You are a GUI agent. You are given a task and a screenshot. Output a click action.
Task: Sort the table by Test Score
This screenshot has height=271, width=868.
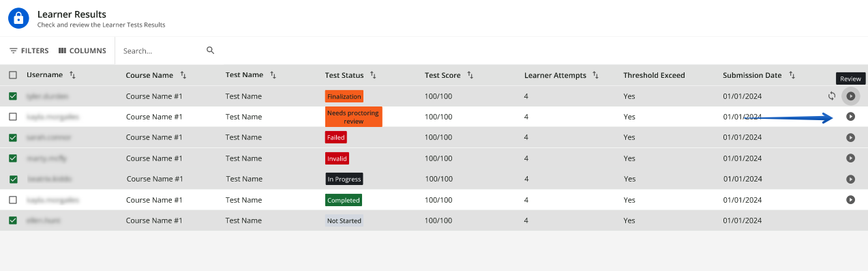point(470,75)
